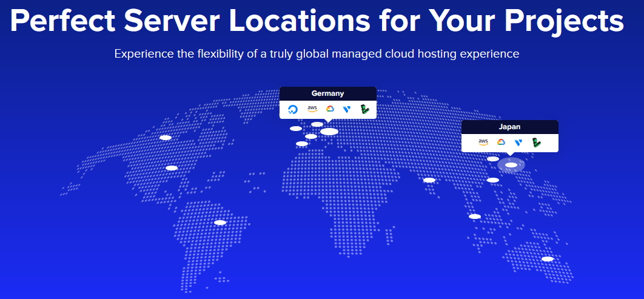644x299 pixels.
Task: Click the large Germany server marker below tooltip
Action: (x=329, y=132)
